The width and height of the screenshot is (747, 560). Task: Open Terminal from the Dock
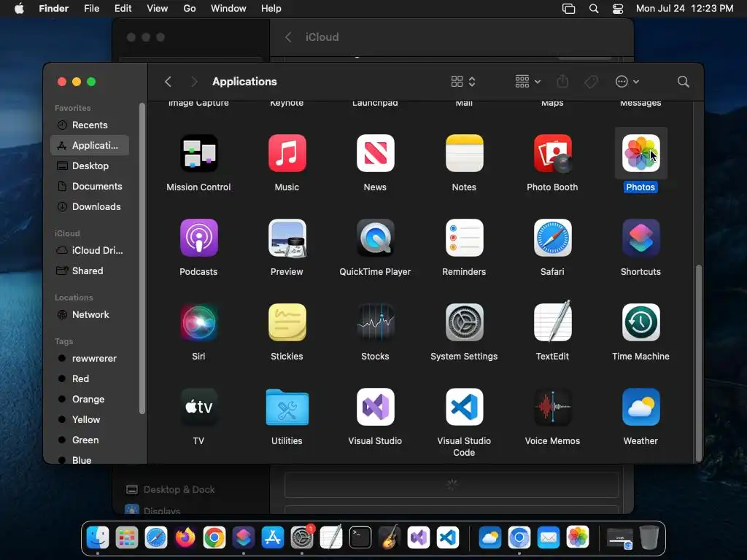pyautogui.click(x=360, y=538)
